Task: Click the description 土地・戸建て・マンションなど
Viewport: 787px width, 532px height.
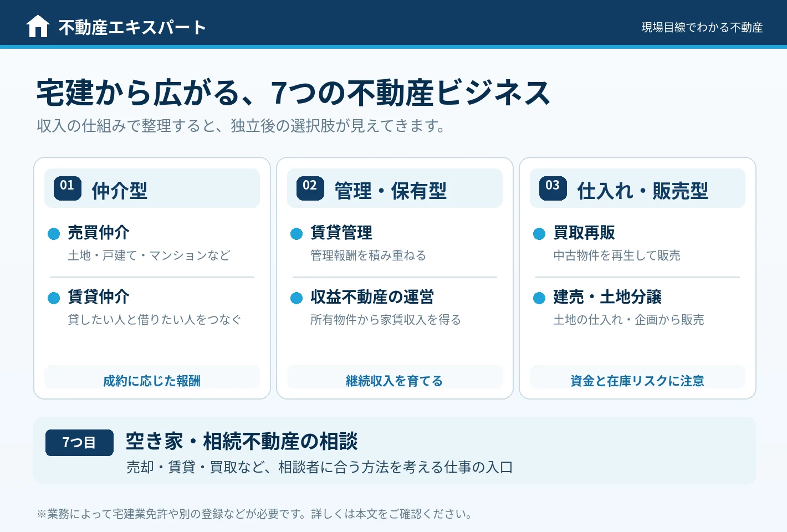Action: (149, 255)
